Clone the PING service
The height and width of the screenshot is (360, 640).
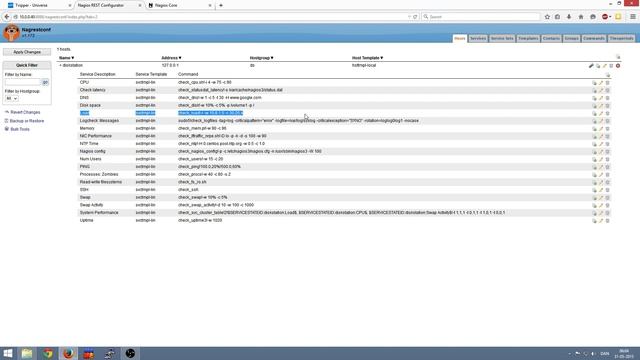click(x=594, y=167)
